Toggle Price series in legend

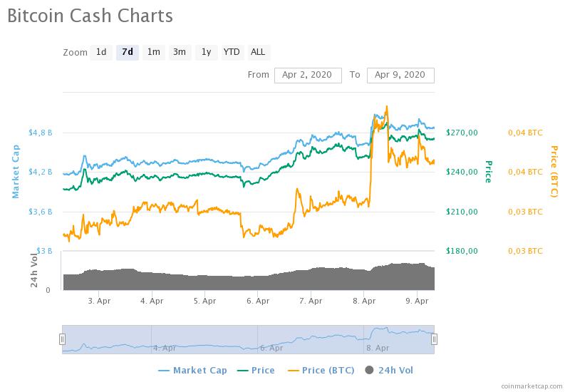click(256, 371)
